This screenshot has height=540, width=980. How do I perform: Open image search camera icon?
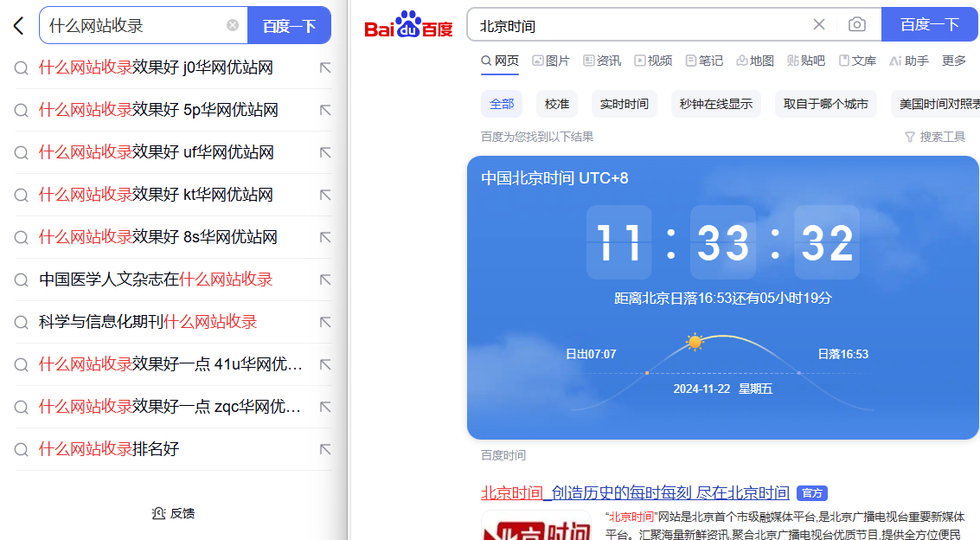857,24
